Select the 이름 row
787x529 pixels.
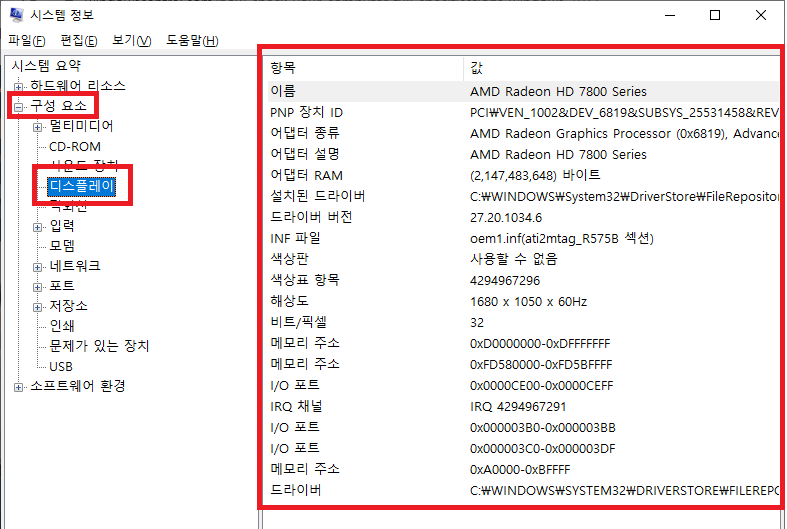point(523,91)
